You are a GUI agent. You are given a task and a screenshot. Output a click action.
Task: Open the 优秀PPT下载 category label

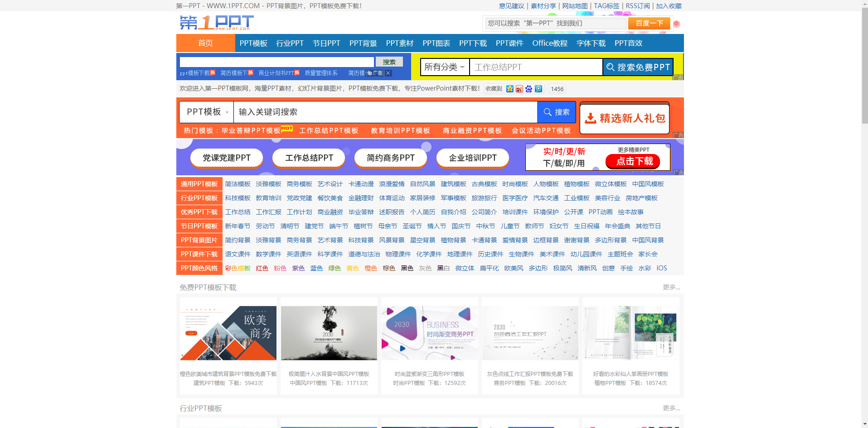(199, 212)
